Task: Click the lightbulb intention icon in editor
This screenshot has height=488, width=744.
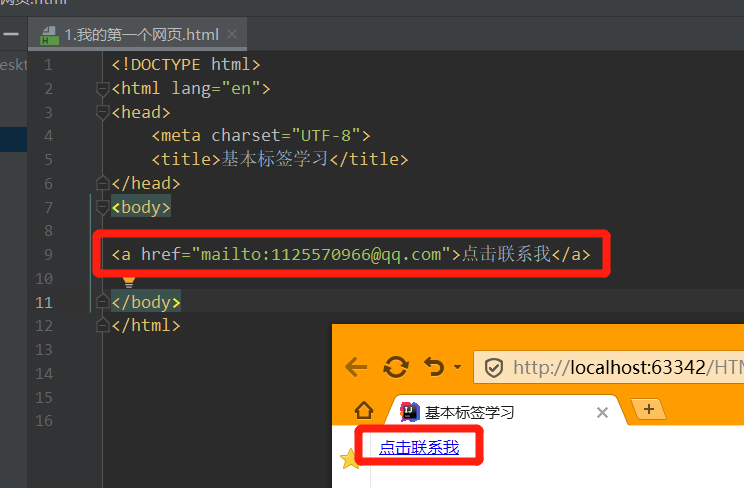Action: click(x=129, y=282)
